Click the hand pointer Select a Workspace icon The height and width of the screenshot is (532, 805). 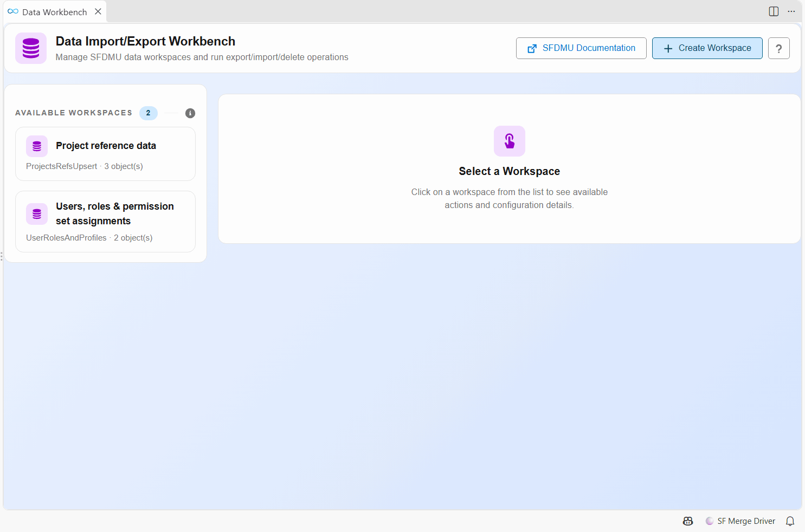pos(510,141)
